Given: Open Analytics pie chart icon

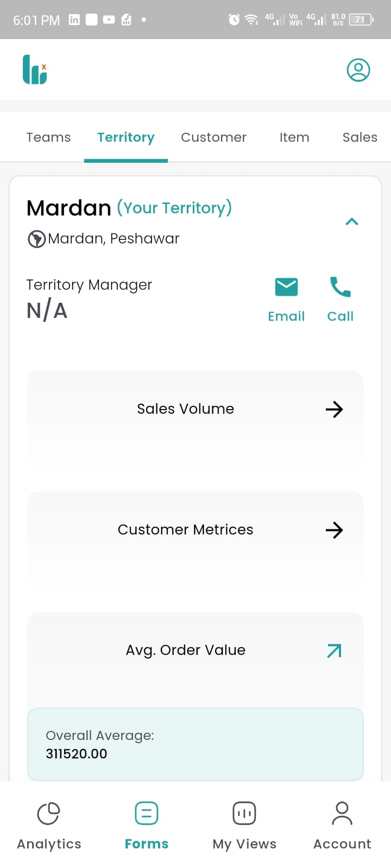Looking at the screenshot, I should pos(48,813).
